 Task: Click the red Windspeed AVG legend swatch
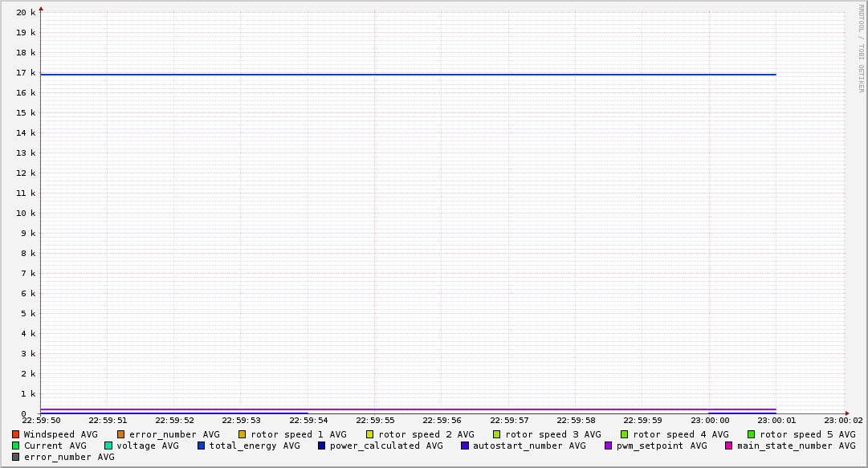coord(16,434)
